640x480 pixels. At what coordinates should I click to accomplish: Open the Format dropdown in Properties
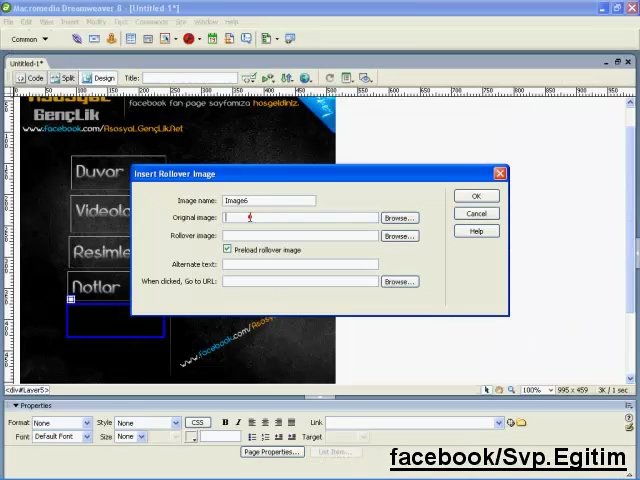pos(87,423)
